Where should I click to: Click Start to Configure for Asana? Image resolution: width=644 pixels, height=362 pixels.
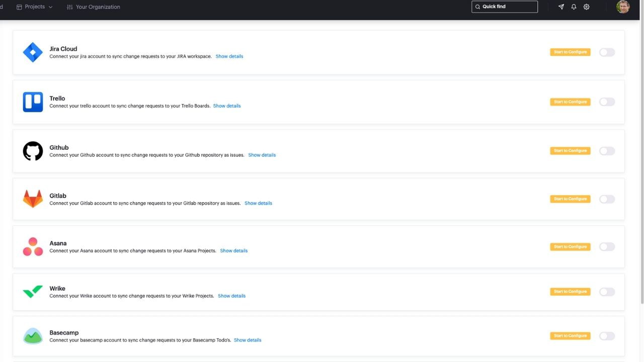(570, 247)
